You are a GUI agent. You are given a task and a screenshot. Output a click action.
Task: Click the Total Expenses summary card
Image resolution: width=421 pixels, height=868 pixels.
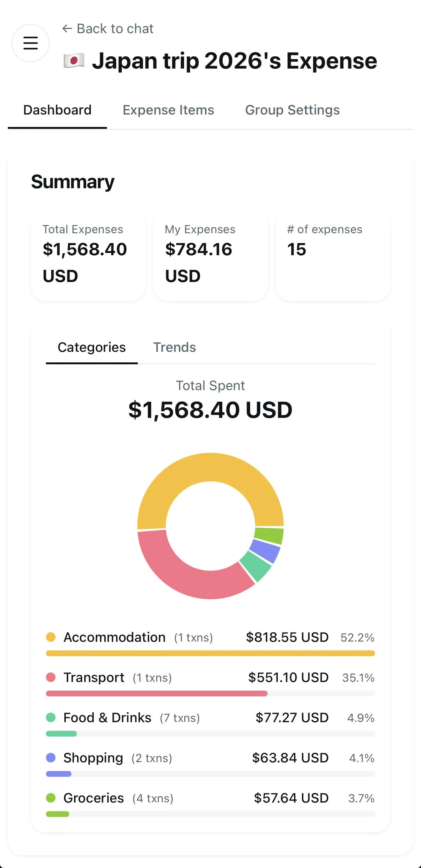(88, 256)
